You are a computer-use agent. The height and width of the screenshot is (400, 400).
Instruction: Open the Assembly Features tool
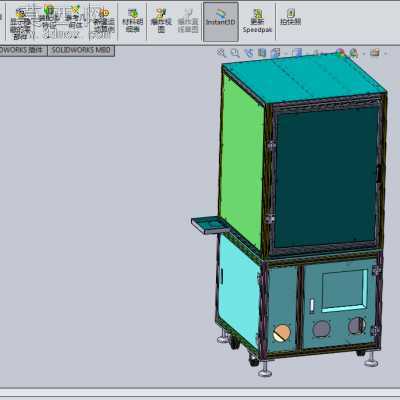point(49,17)
